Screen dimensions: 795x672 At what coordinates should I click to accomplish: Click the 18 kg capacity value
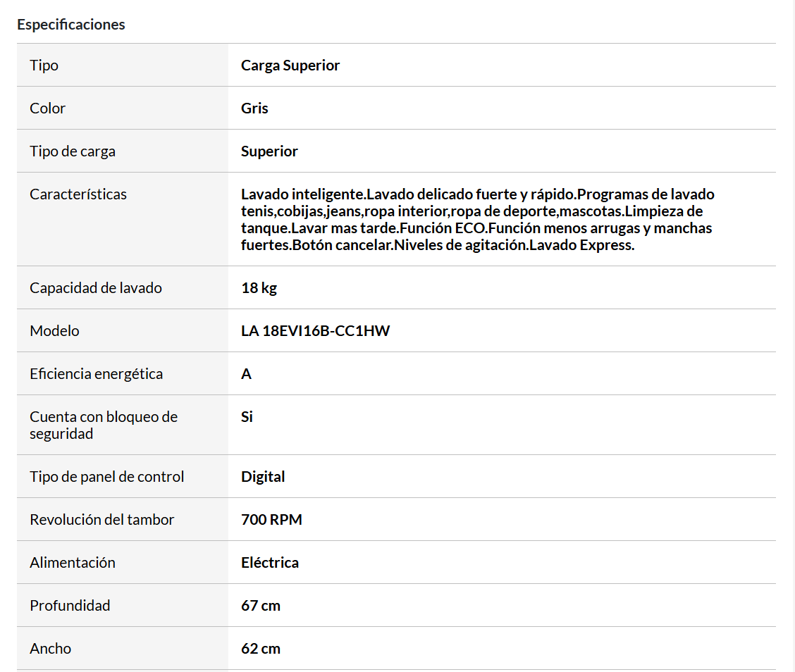(259, 288)
